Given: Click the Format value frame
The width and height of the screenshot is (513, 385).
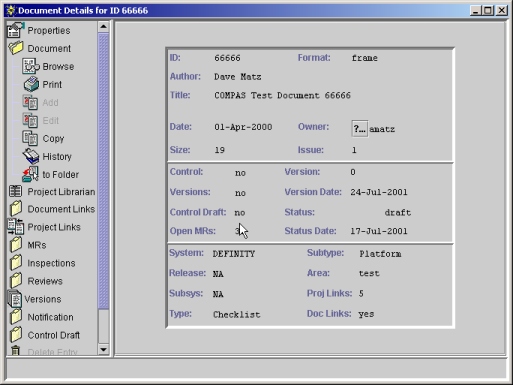Looking at the screenshot, I should (x=365, y=58).
